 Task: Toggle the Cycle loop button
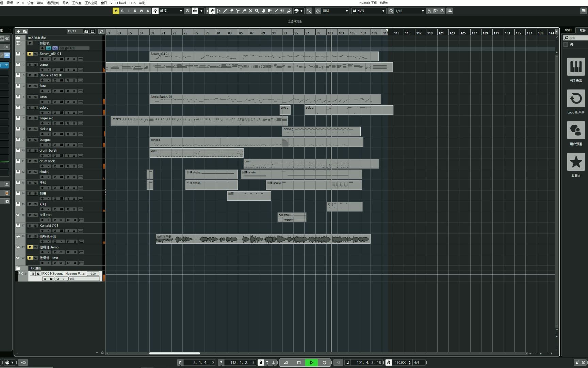point(286,363)
